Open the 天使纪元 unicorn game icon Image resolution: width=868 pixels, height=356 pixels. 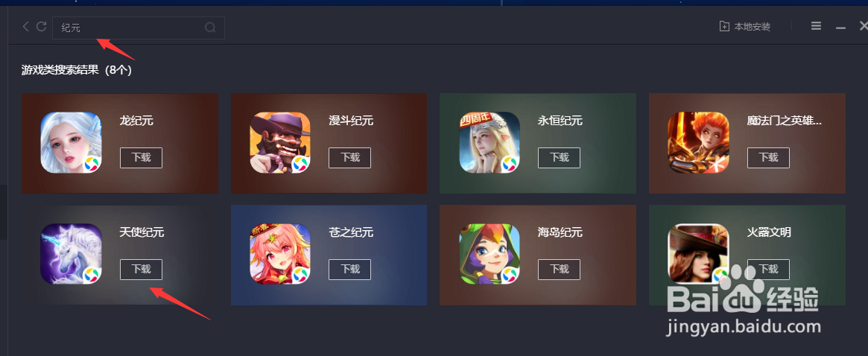coord(71,254)
